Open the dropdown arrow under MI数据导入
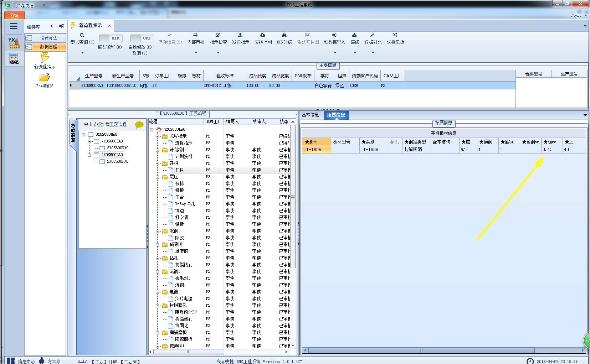Screen dimensions: 590x364 click(334, 53)
